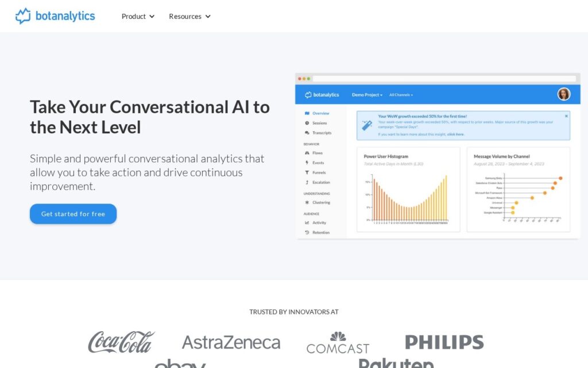Open the Product dropdown menu
The image size is (588, 368).
tap(138, 17)
